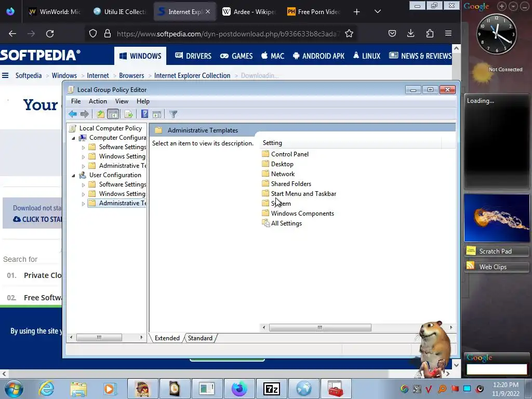This screenshot has width=532, height=399.
Task: Expand Administrative Templates under User Configuration
Action: pyautogui.click(x=83, y=204)
